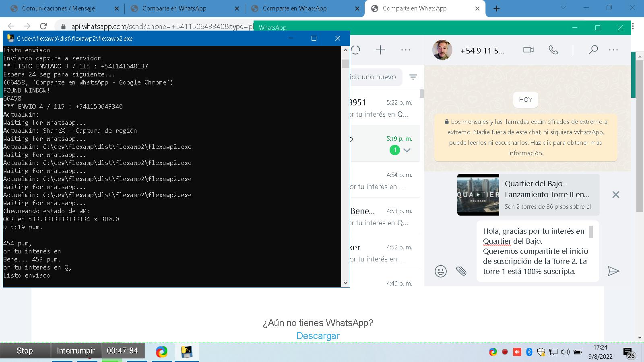Click the console scrollbar up arrow
644x362 pixels.
click(x=345, y=51)
